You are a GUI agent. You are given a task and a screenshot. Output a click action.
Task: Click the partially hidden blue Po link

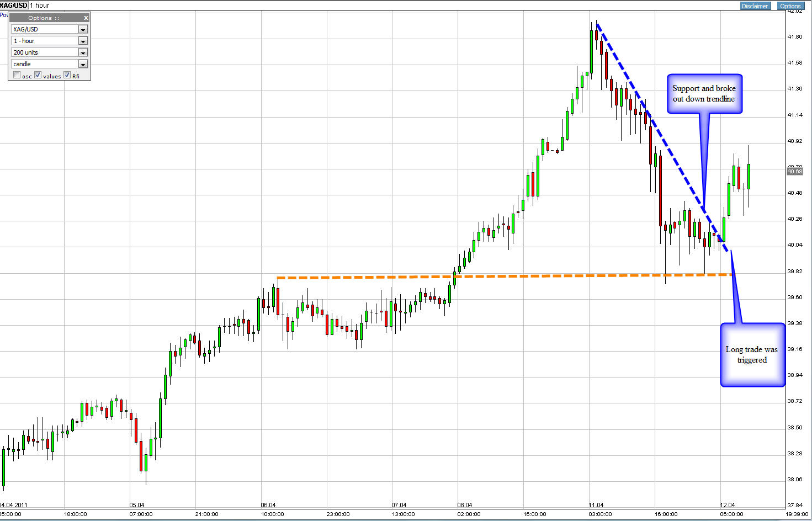click(3, 15)
